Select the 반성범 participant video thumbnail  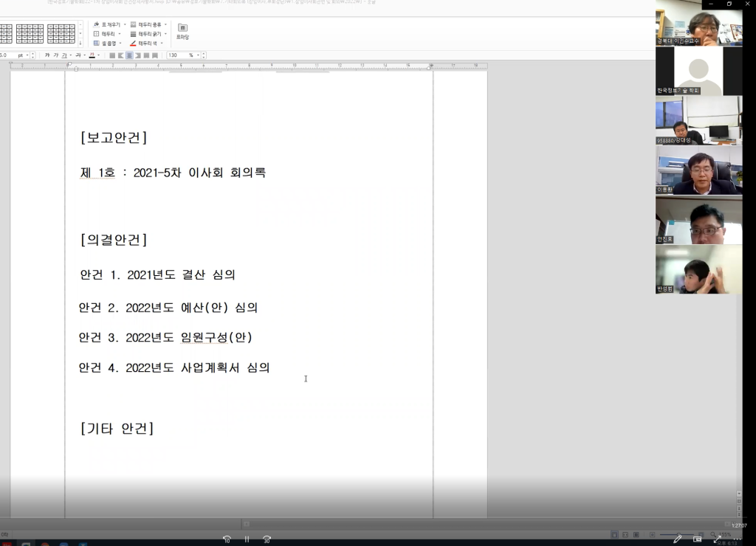pos(698,269)
